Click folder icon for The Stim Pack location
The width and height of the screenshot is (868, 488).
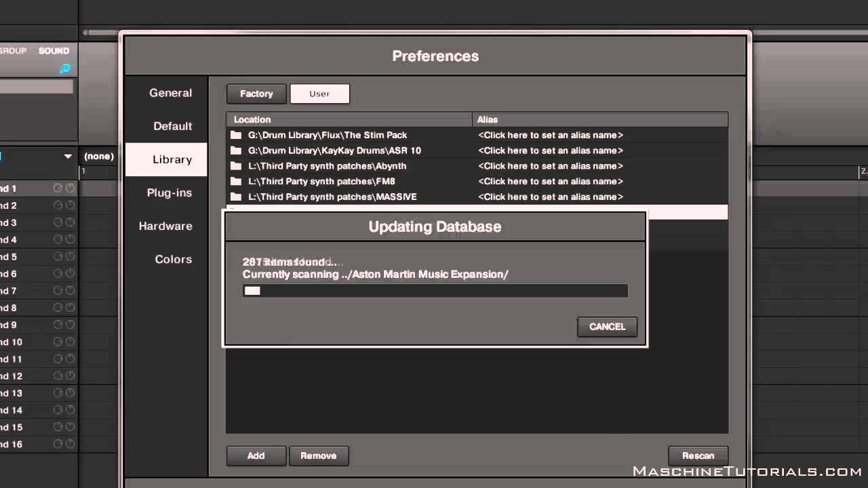coord(236,135)
